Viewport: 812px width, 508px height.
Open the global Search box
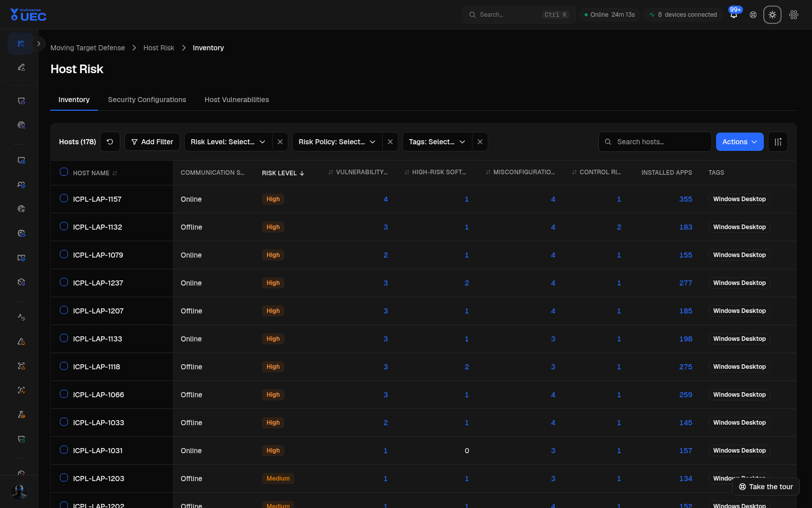(519, 15)
